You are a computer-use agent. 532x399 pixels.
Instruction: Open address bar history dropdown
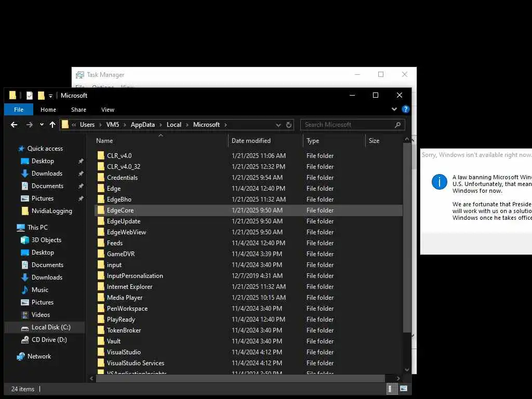click(x=278, y=125)
